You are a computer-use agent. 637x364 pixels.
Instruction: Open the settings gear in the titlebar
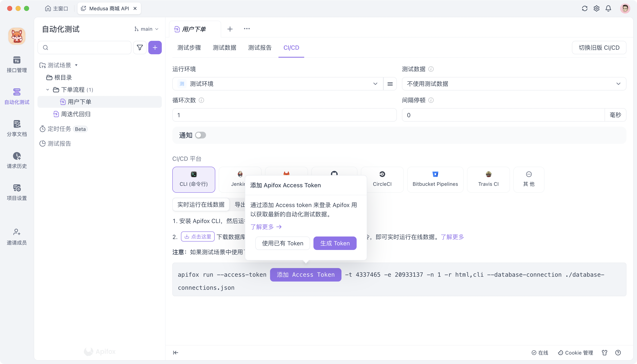pyautogui.click(x=597, y=8)
